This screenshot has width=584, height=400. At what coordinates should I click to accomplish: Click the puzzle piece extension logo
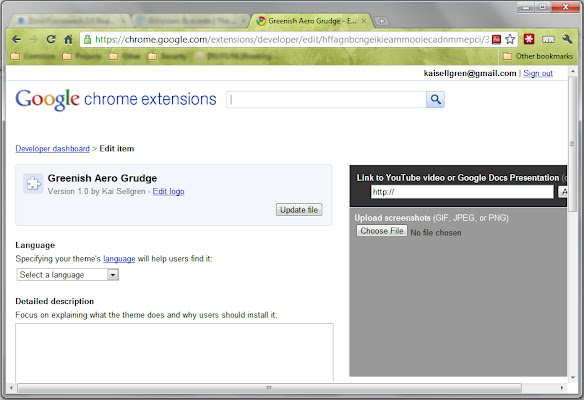coord(33,184)
